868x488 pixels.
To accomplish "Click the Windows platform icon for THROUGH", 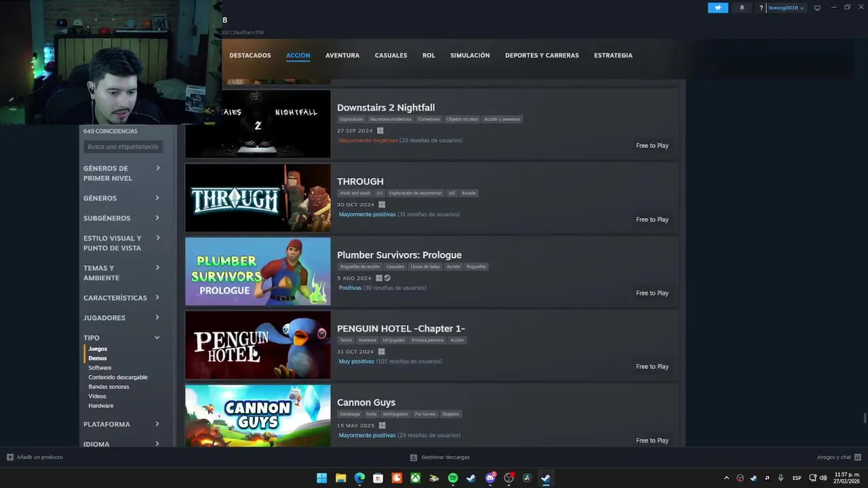I will click(382, 205).
